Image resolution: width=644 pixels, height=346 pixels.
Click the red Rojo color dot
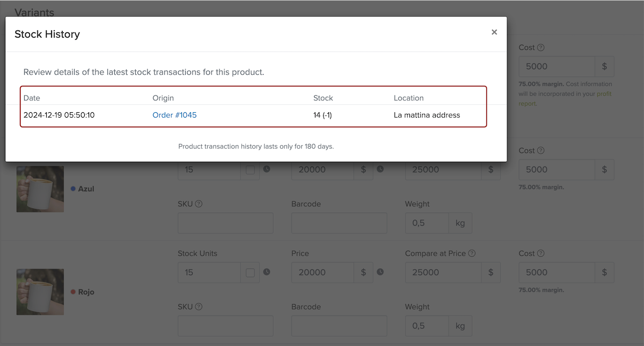[x=73, y=292]
